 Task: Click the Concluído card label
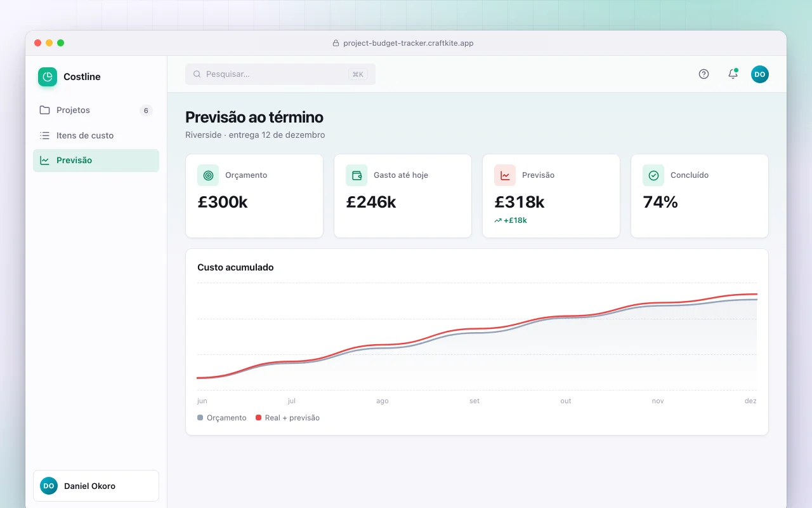(690, 175)
